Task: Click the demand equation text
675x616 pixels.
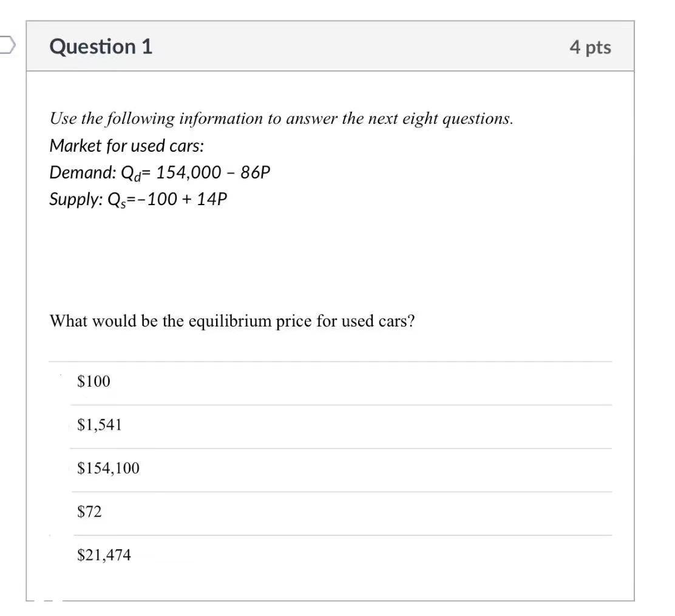Action: click(x=160, y=172)
